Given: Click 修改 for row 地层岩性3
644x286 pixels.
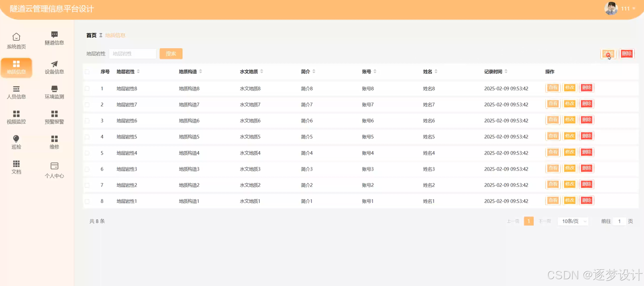Looking at the screenshot, I should (570, 168).
